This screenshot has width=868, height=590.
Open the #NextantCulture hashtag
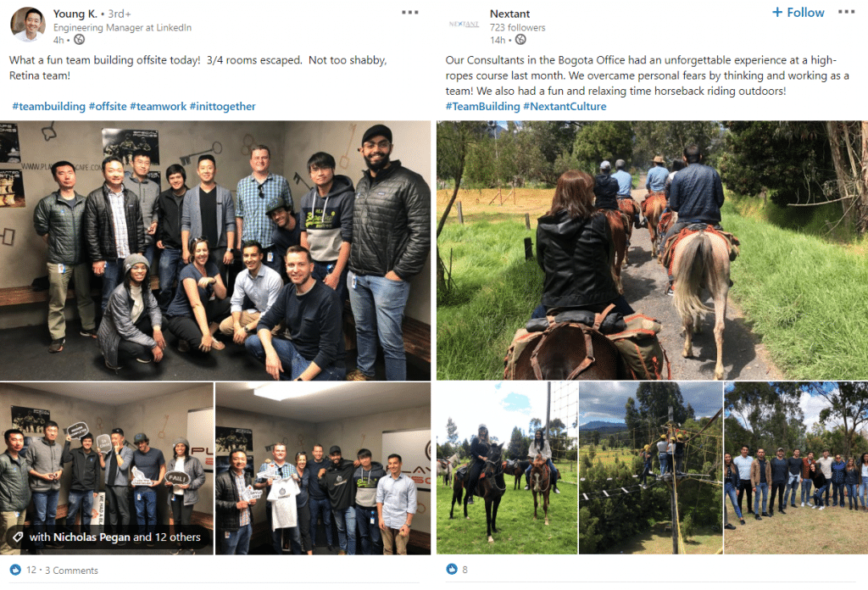(x=565, y=106)
